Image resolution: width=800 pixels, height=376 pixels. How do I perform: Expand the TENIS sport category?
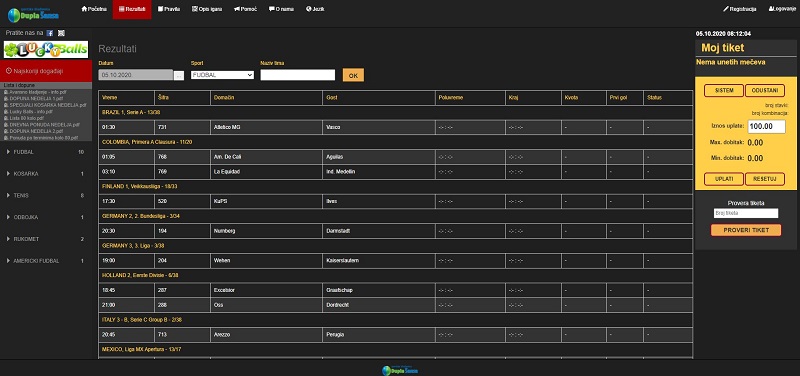(x=46, y=195)
